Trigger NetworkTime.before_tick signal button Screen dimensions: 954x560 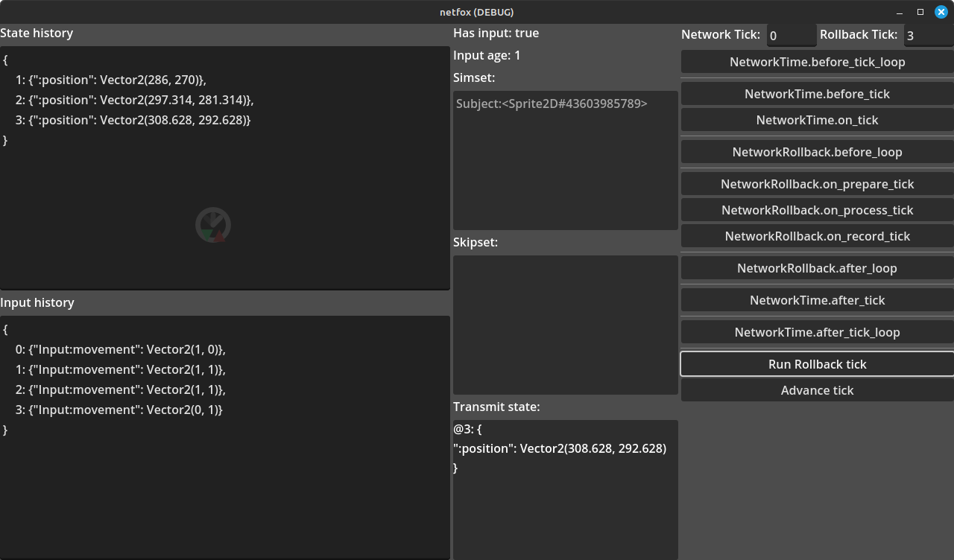pos(817,94)
